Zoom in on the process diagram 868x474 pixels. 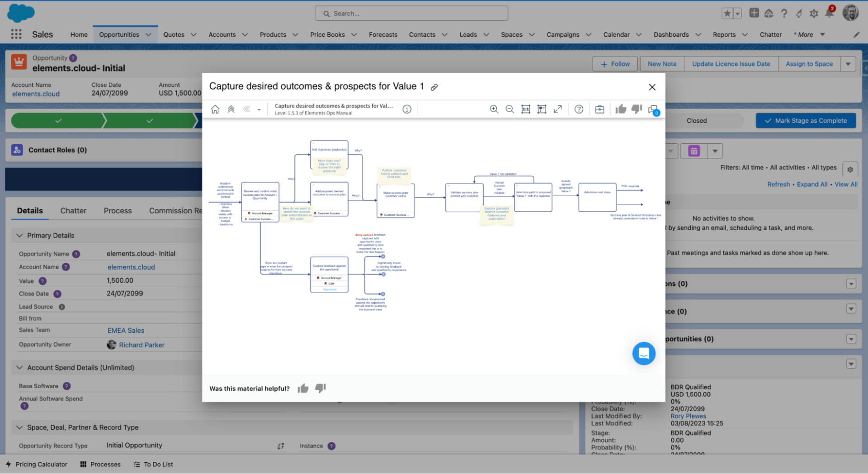(x=494, y=109)
